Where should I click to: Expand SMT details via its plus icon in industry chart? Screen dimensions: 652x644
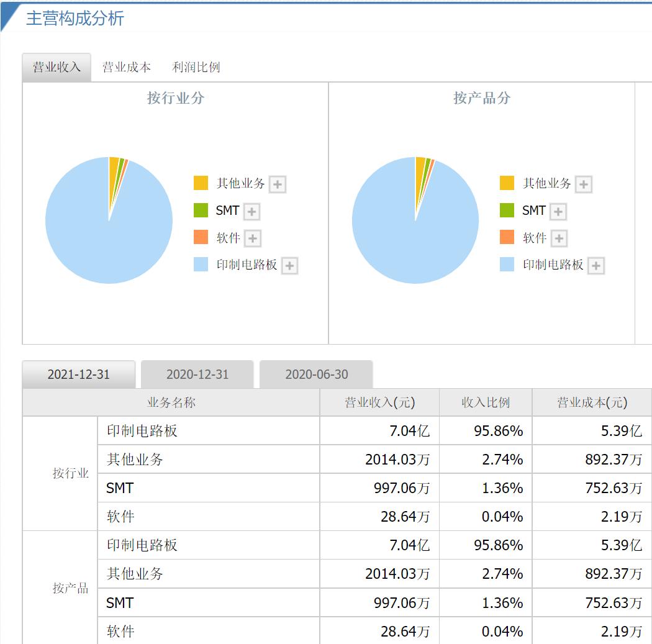(x=251, y=211)
